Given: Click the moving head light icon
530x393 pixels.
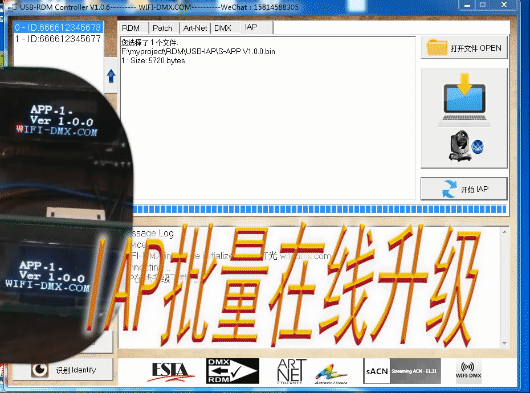Looking at the screenshot, I should click(460, 146).
